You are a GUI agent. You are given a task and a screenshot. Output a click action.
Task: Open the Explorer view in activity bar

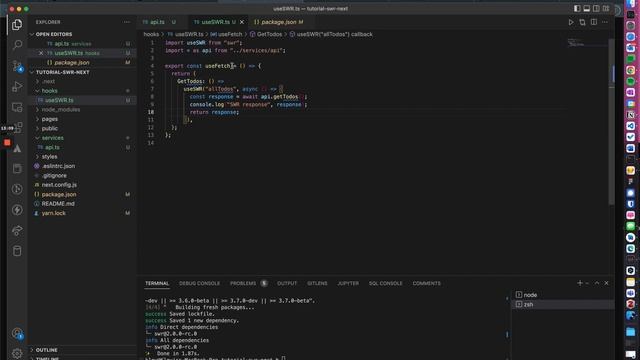[17, 24]
